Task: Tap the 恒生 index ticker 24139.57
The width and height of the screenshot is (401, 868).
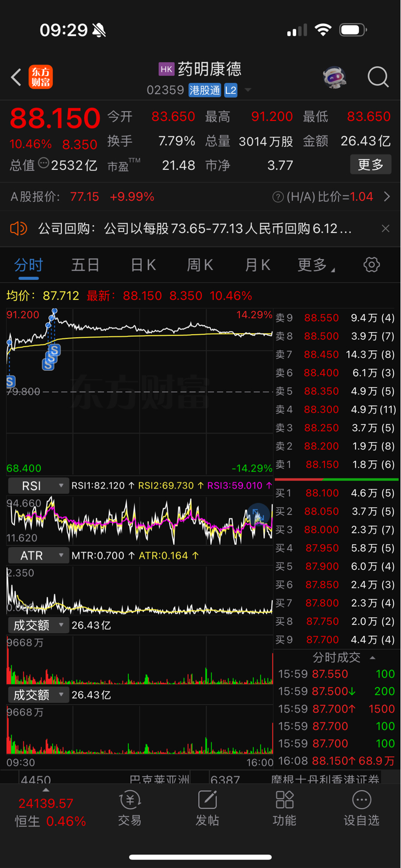Action: coord(46,803)
